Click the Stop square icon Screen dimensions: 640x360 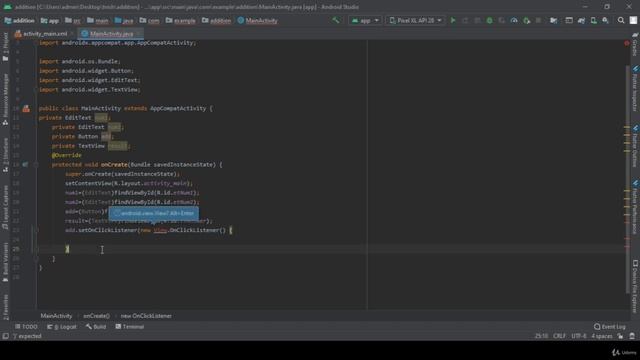(538, 20)
